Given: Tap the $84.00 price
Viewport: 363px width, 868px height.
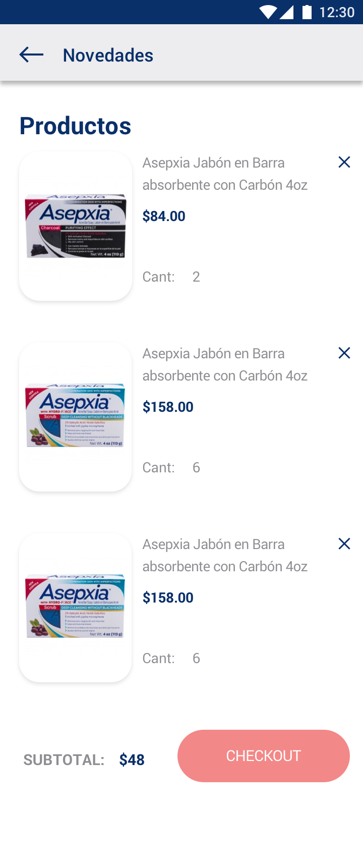Looking at the screenshot, I should click(164, 216).
